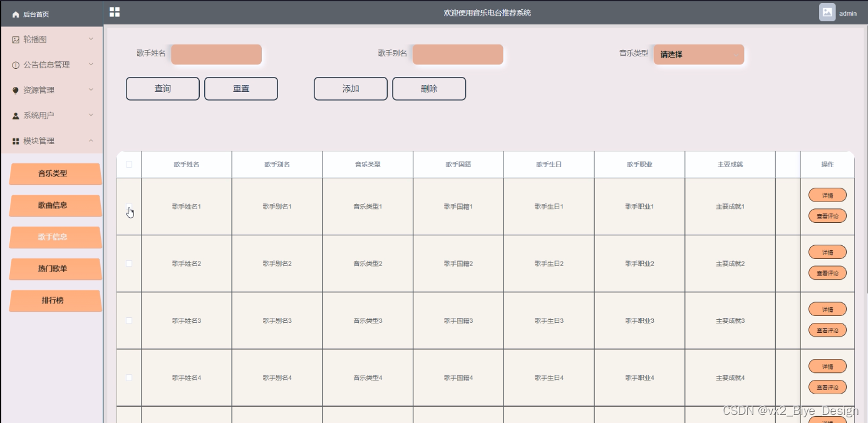Screen dimensions: 868x423
Task: Click the 模块管理 grid icon
Action: pos(16,141)
